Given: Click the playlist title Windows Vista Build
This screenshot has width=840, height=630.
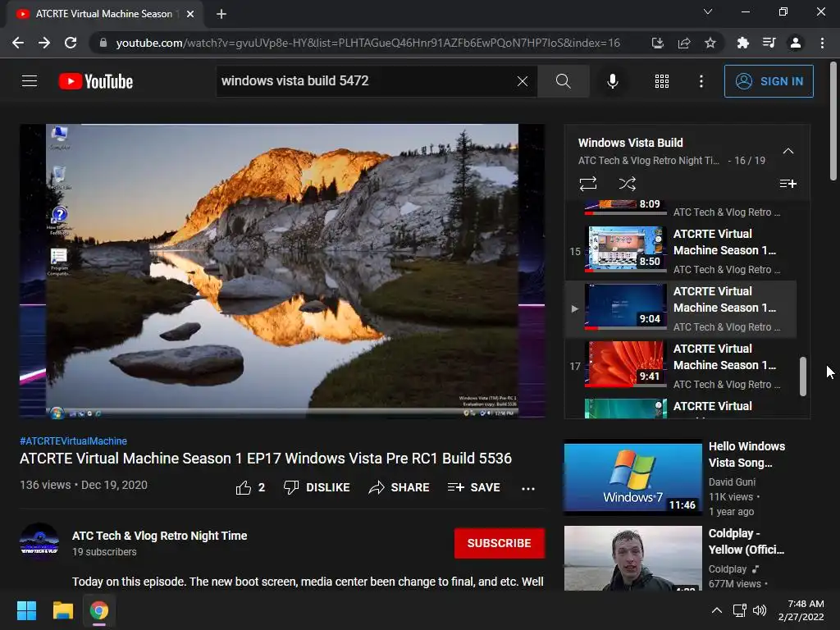Looking at the screenshot, I should tap(631, 143).
